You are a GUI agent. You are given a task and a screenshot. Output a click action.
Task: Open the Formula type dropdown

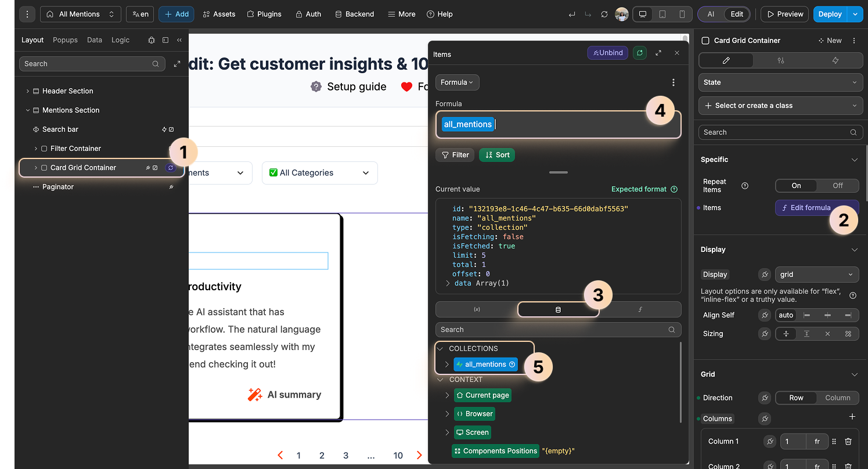point(458,82)
